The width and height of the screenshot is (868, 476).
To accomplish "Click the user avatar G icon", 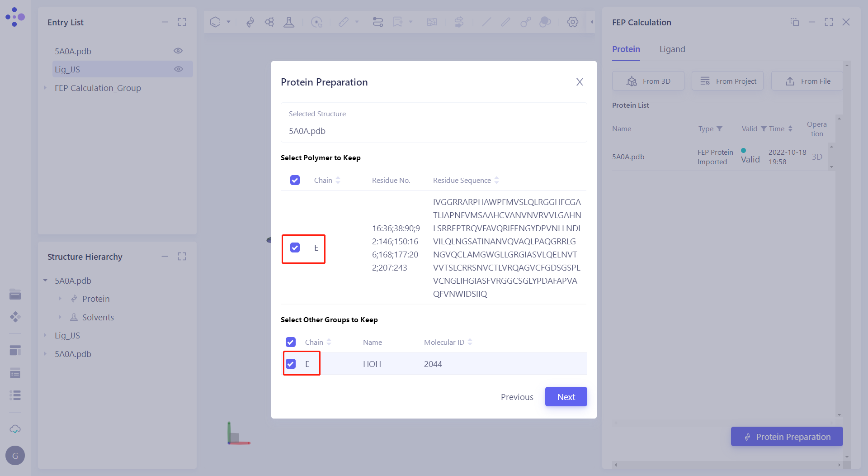I will [x=15, y=456].
